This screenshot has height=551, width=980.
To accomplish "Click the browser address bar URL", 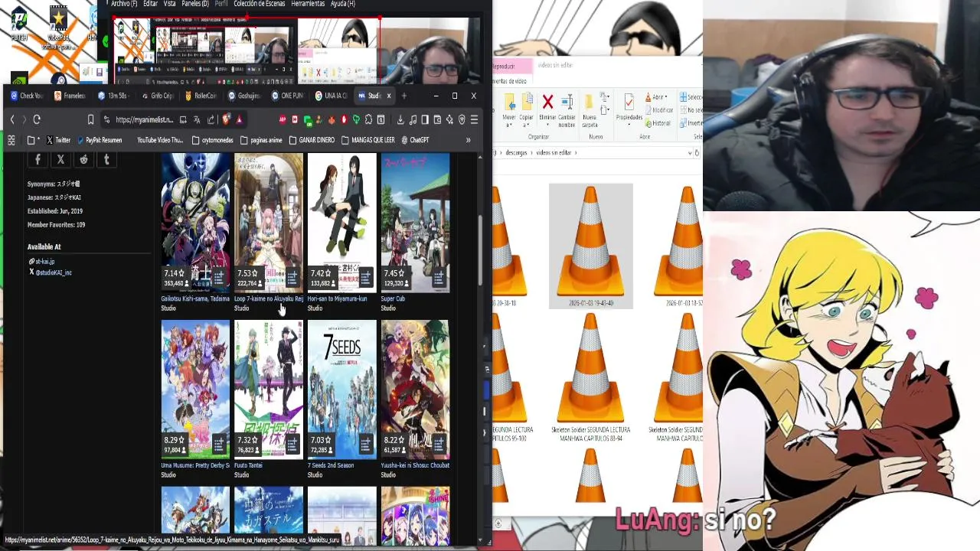I will (144, 119).
